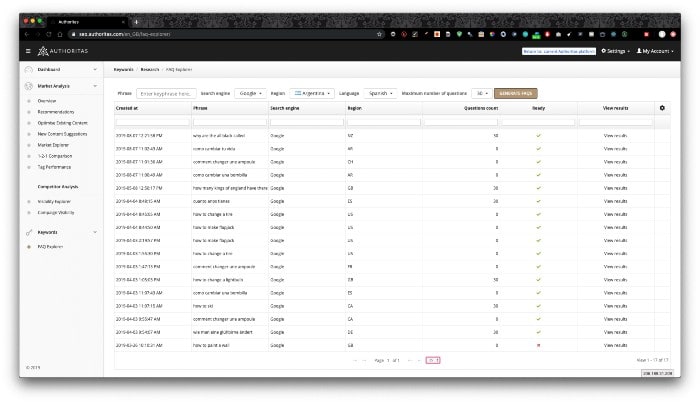Select the Authoritas browser tab
Viewport: 700px width, 403px height.
(88, 21)
